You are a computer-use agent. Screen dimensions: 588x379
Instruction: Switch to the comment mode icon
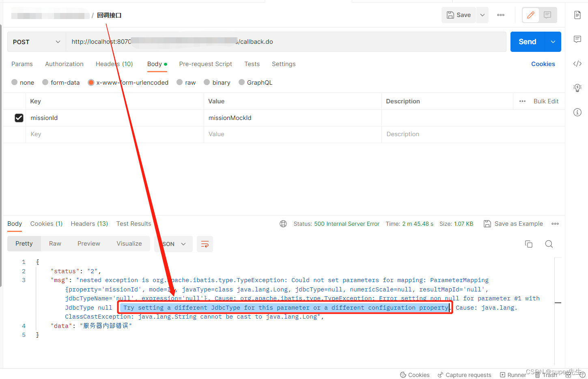(x=547, y=15)
